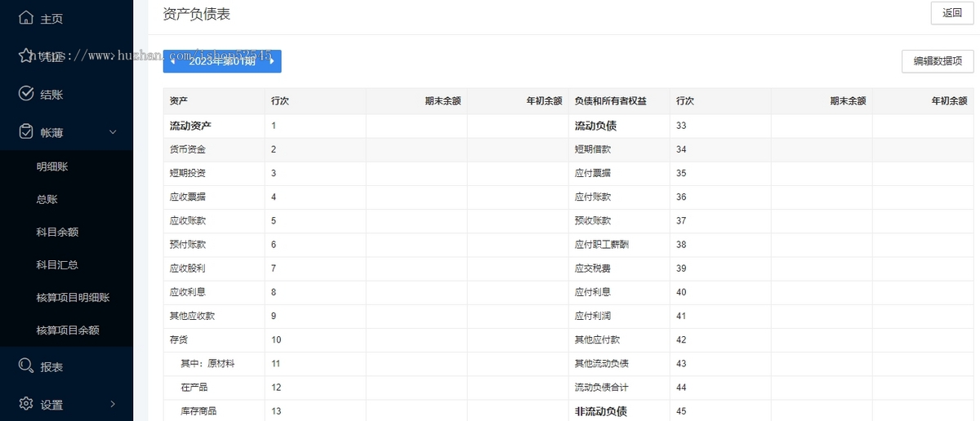Click the clipboard icon beside 帐簿

pyautogui.click(x=26, y=131)
